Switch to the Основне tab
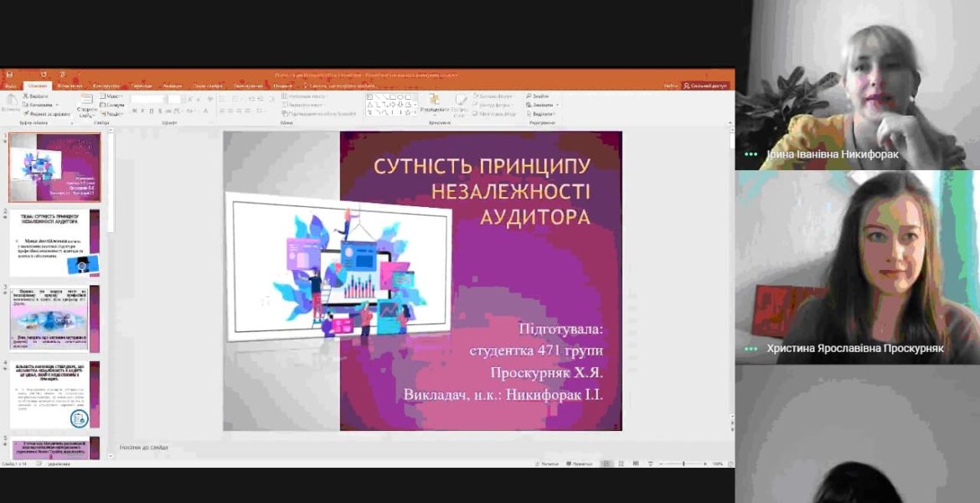980x503 pixels. coord(38,86)
